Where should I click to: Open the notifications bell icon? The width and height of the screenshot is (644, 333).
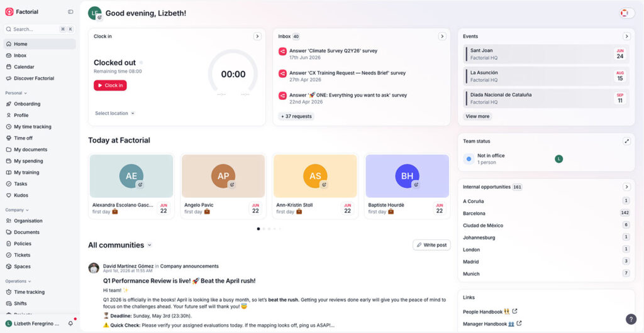70,324
